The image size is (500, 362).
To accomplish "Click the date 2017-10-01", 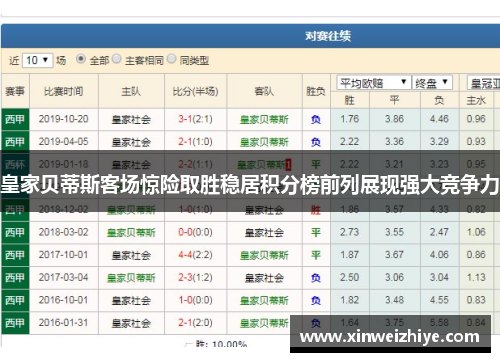I will click(64, 255).
